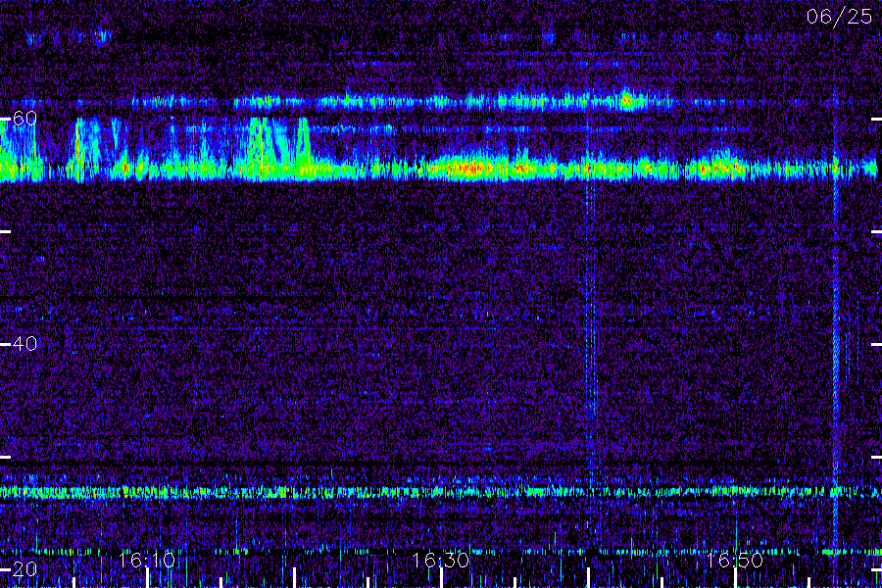Viewport: 882px width, 588px height.
Task: Click the tick mark below 16:30
Action: point(441,578)
